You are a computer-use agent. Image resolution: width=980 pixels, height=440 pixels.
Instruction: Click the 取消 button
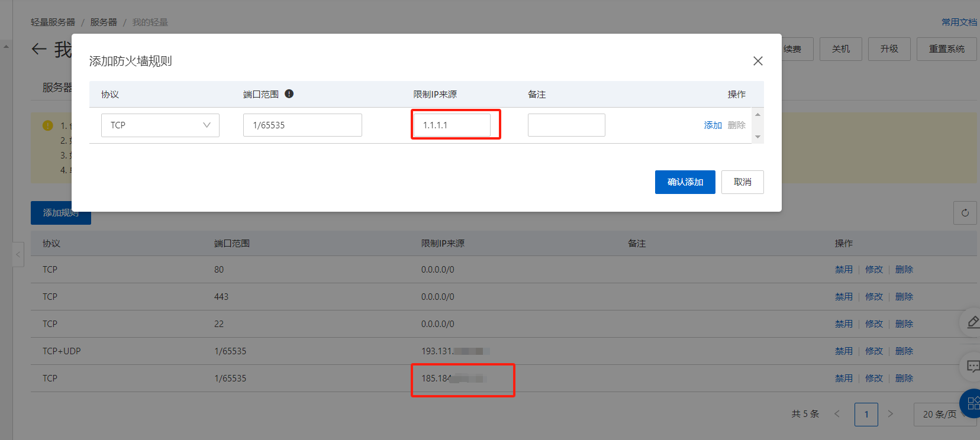pyautogui.click(x=742, y=182)
